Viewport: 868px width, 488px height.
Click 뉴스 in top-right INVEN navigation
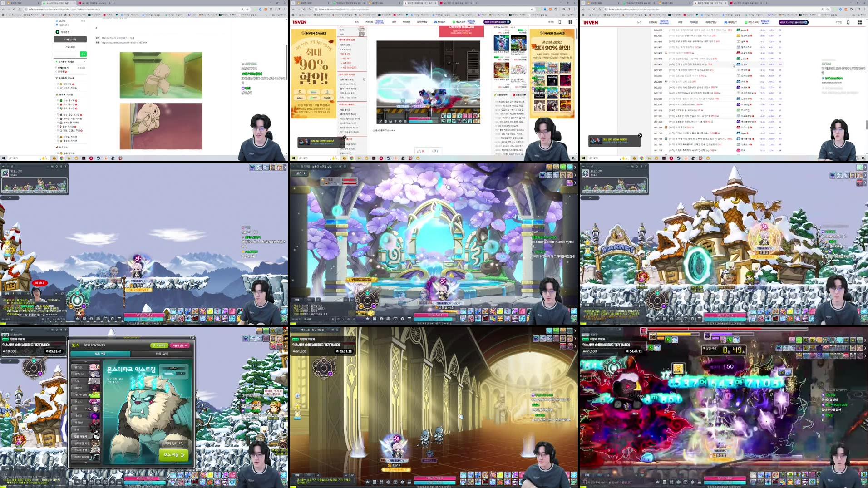click(x=639, y=22)
